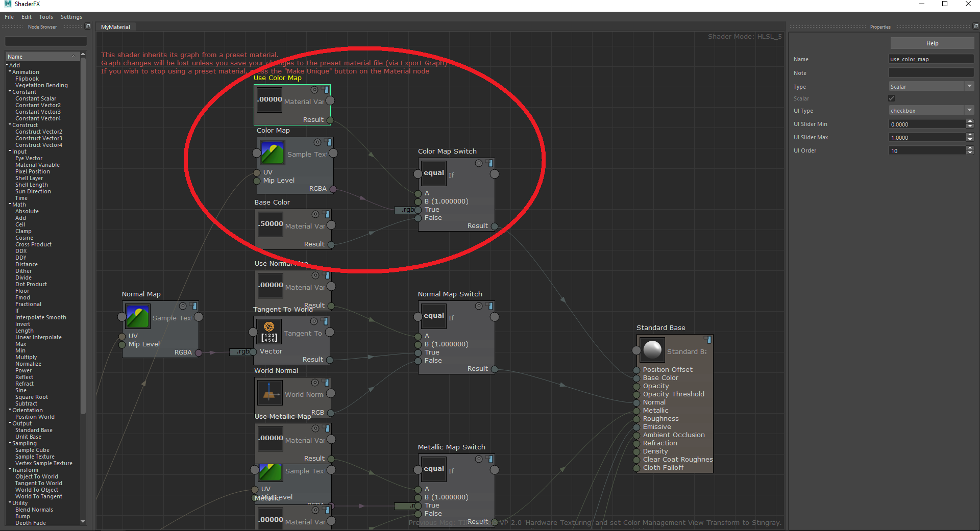Click the Node Browser search field
The width and height of the screenshot is (980, 531).
(45, 41)
